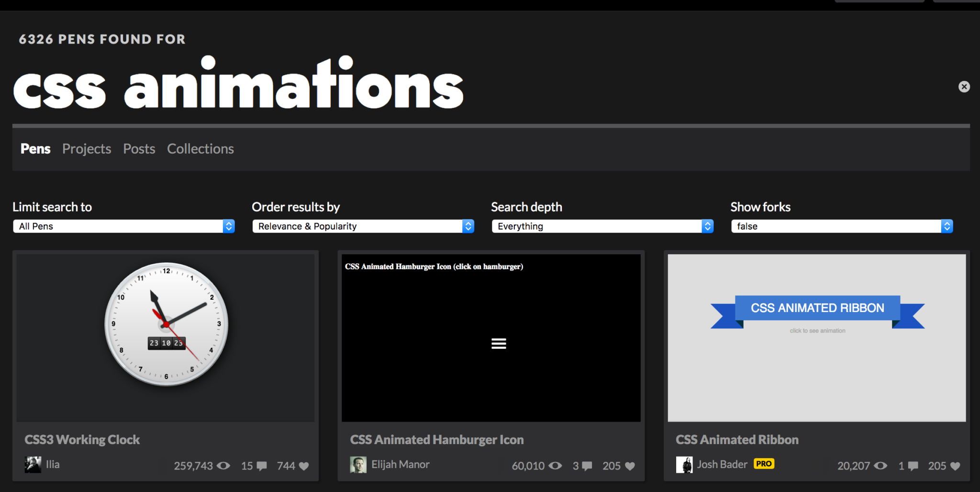Viewport: 980px width, 492px height.
Task: Click the views eye icon on Hamburger Icon pen
Action: 555,466
